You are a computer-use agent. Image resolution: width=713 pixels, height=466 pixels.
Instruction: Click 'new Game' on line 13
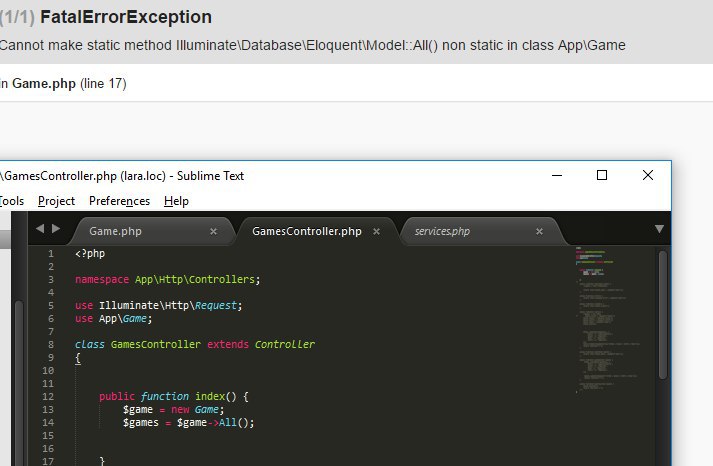point(195,410)
